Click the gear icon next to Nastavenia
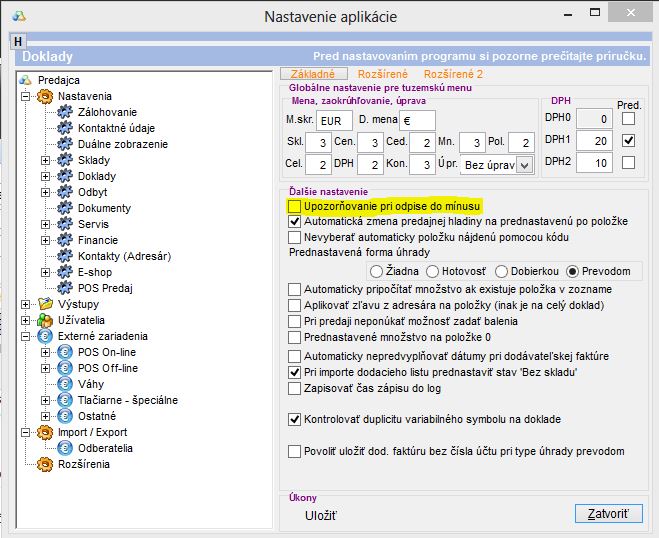This screenshot has height=538, width=659. click(x=45, y=96)
